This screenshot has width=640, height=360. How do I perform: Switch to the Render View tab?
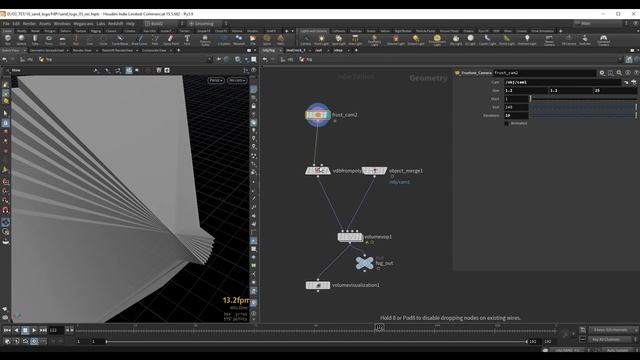point(82,50)
